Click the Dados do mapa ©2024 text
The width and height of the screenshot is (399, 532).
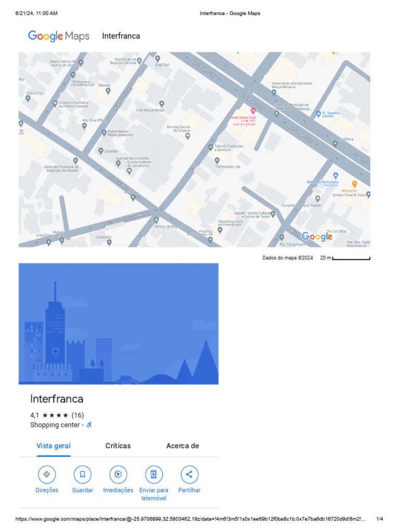[288, 258]
